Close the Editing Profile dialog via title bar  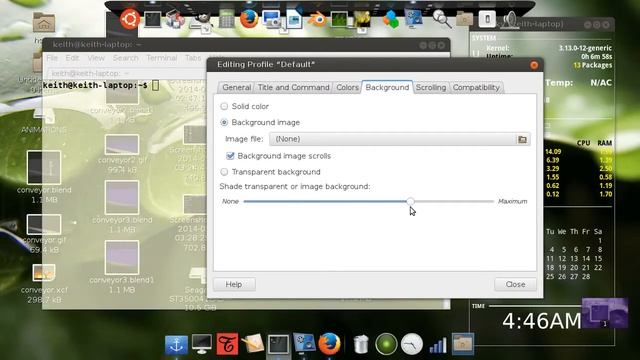coord(534,65)
